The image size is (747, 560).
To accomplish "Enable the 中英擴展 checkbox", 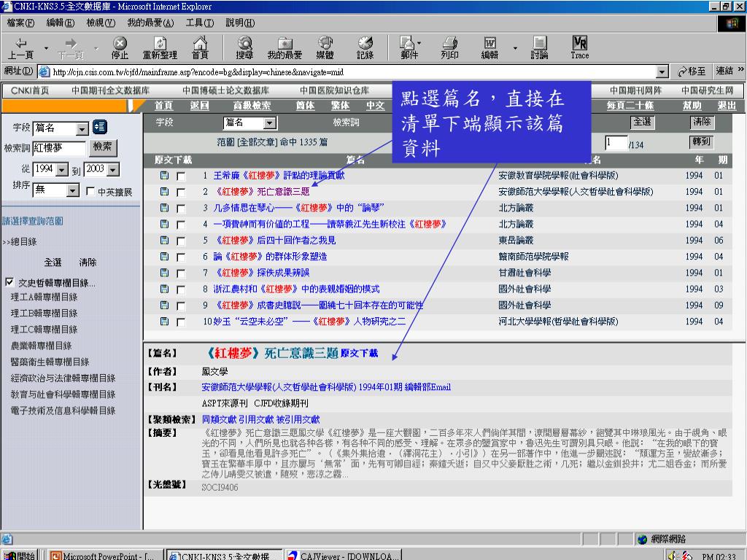I will [x=90, y=191].
